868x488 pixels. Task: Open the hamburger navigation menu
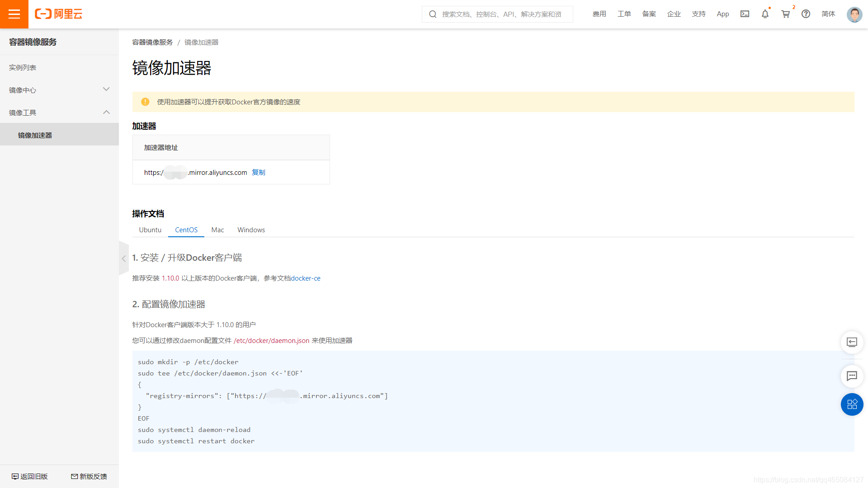point(14,14)
